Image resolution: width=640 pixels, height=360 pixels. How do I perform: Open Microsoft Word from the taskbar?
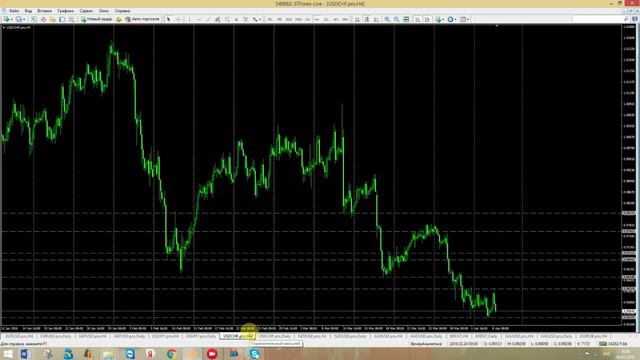point(25,354)
